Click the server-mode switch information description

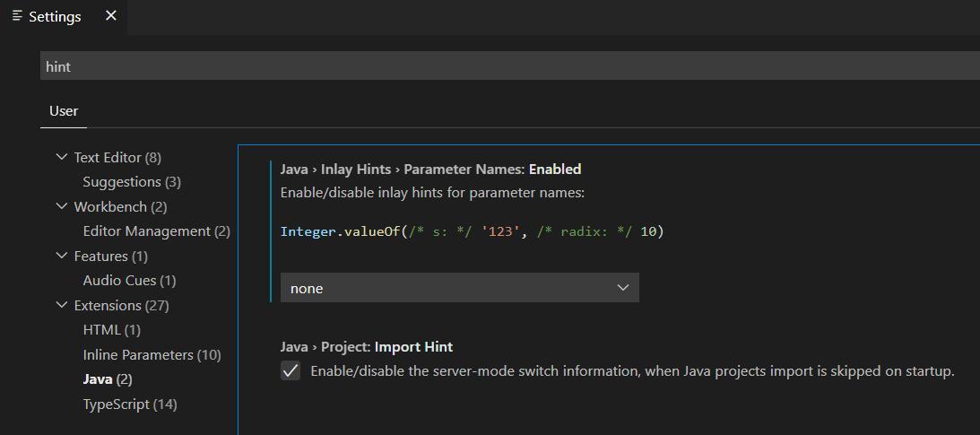(632, 372)
